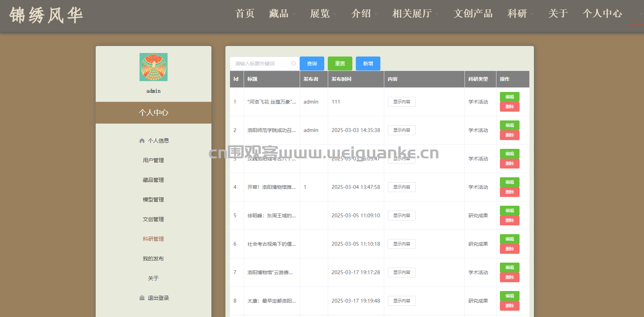Click 显示内容 for row 1
The height and width of the screenshot is (317, 644).
coord(401,102)
